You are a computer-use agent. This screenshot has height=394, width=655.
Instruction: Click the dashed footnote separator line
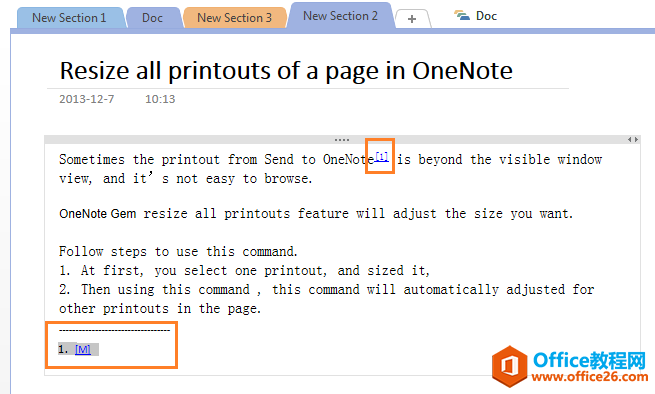click(x=114, y=330)
